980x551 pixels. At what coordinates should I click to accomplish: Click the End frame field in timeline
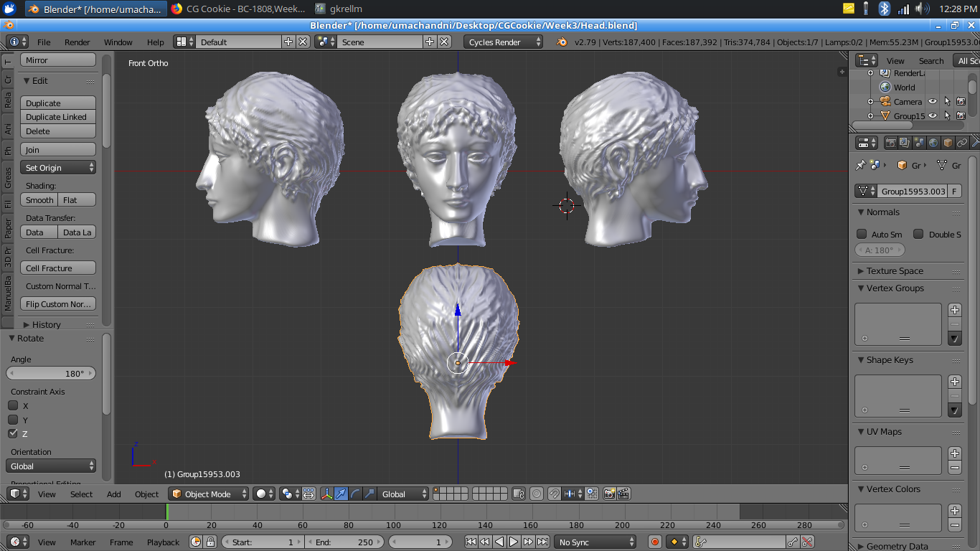(344, 542)
